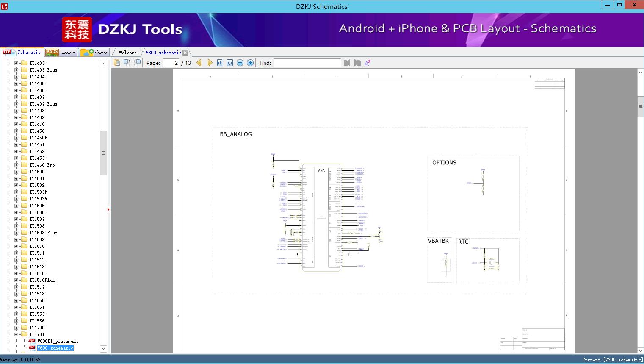Go to the next page arrow

pos(210,63)
